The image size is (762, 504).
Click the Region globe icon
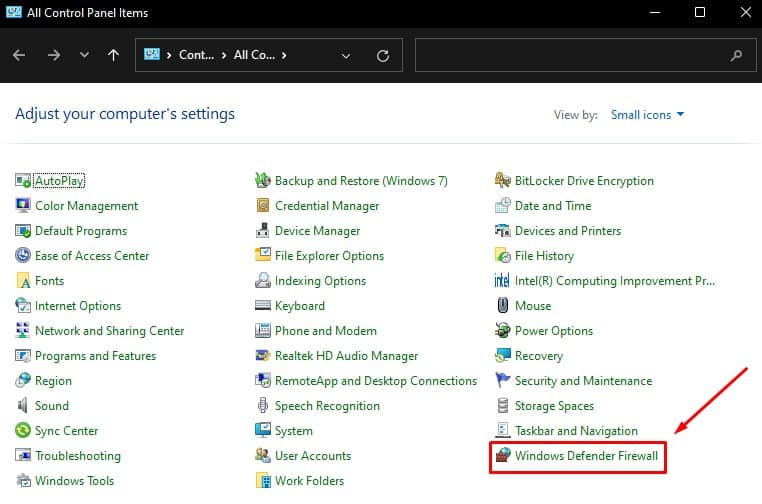point(23,381)
